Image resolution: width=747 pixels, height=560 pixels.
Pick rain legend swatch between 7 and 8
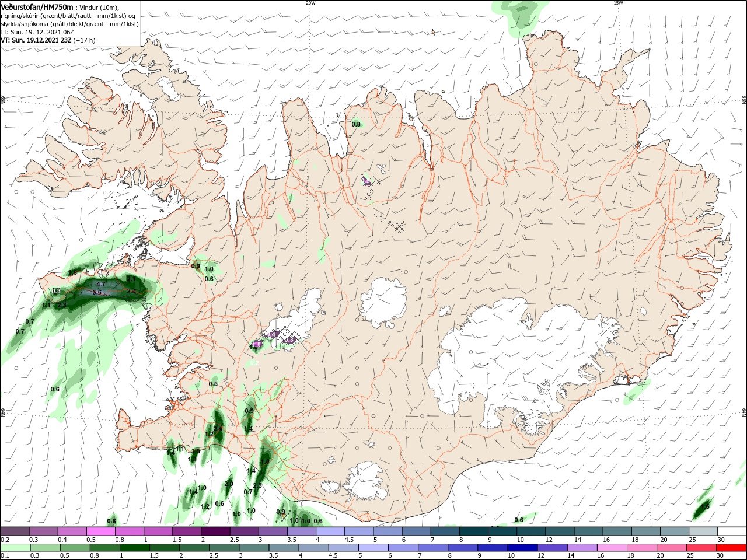(x=433, y=548)
